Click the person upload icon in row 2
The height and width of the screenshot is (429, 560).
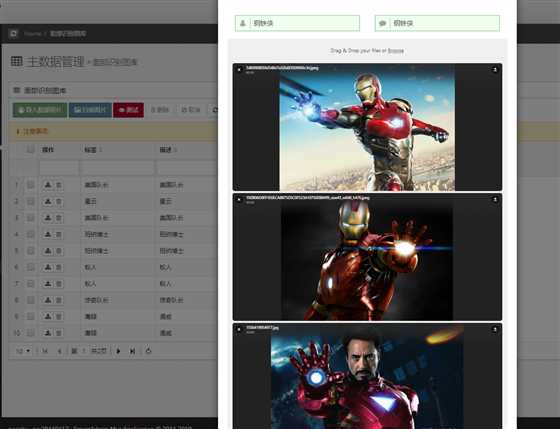[x=48, y=201]
